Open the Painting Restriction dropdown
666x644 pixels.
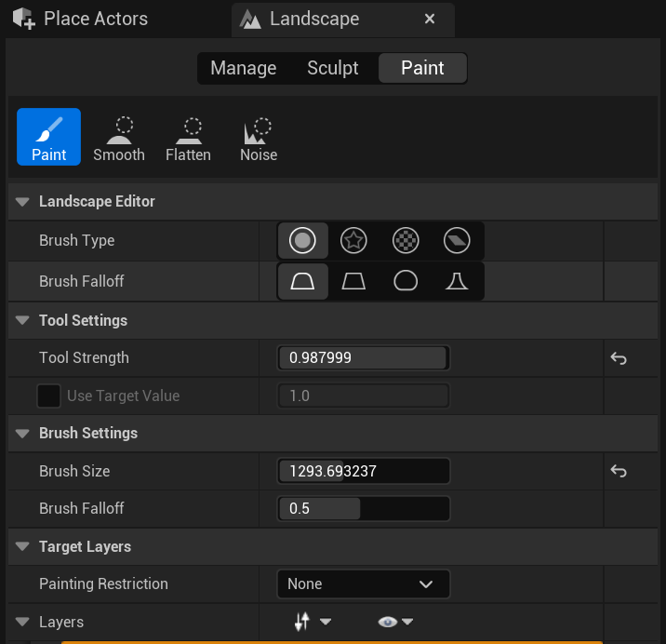click(363, 584)
